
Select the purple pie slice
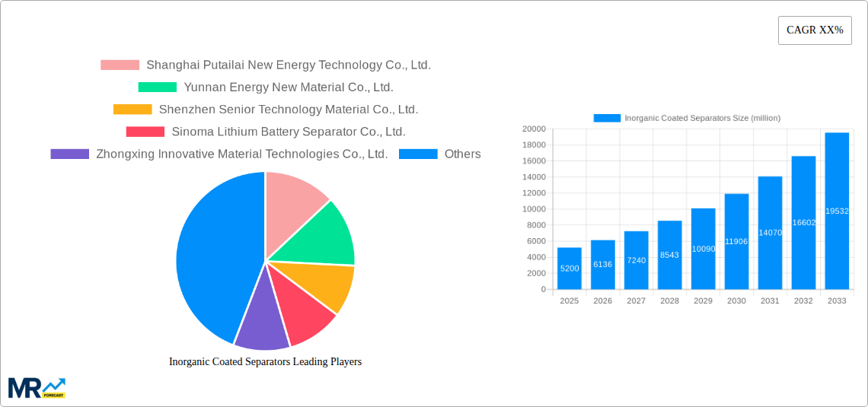[260, 320]
